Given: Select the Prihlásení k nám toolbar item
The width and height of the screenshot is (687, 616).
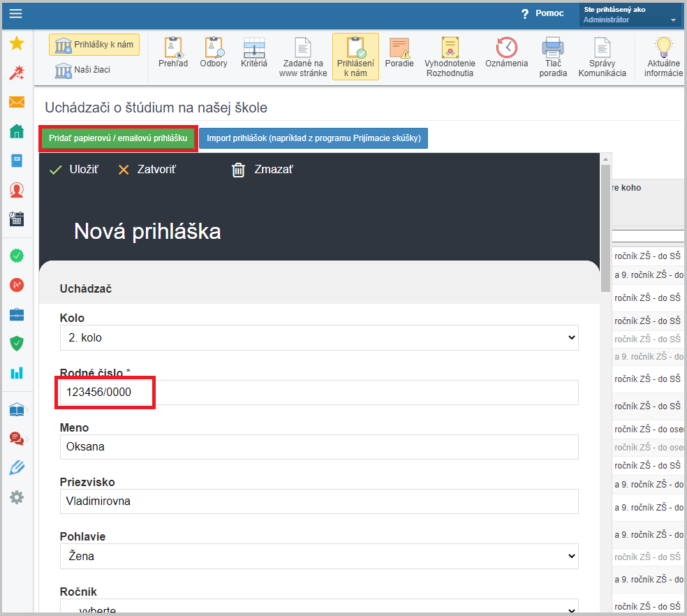Looking at the screenshot, I should [355, 57].
